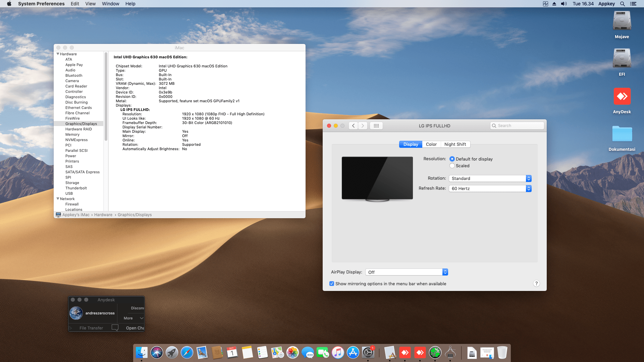644x362 pixels.
Task: Open Finder in the dock
Action: [142, 353]
